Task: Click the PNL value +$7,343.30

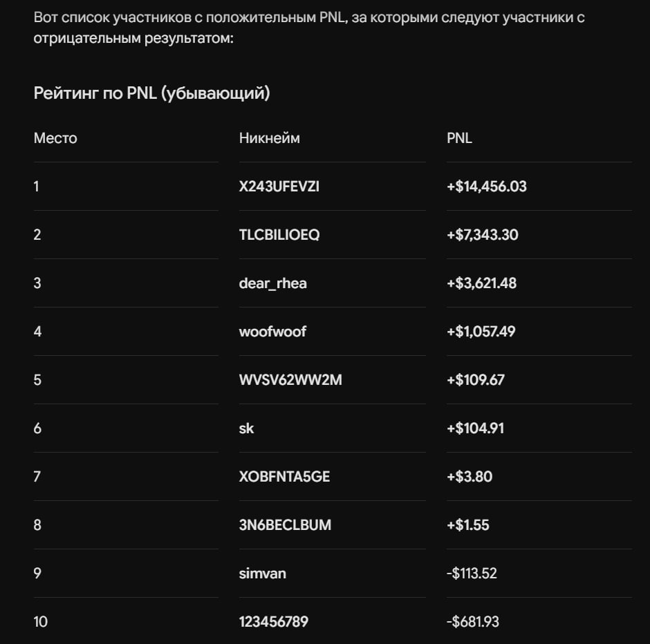Action: pyautogui.click(x=482, y=235)
